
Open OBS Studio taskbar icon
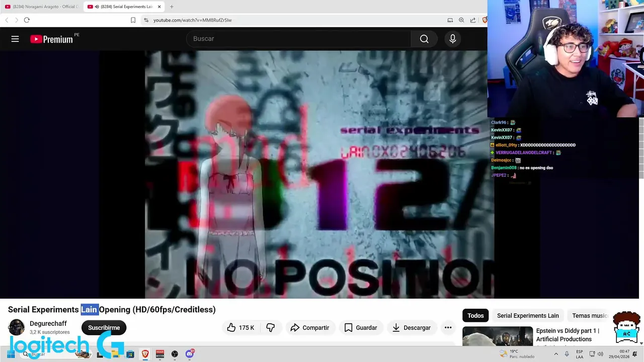[x=175, y=354]
